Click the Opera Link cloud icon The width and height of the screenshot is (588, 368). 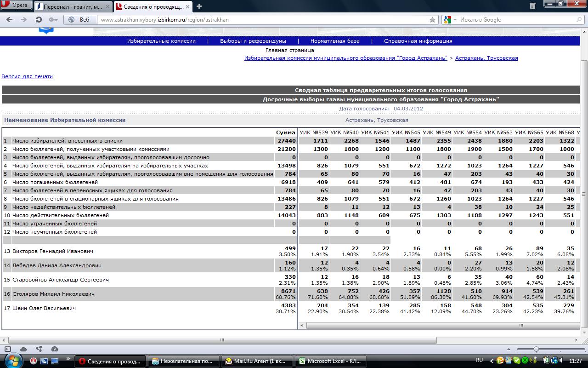pos(23,349)
